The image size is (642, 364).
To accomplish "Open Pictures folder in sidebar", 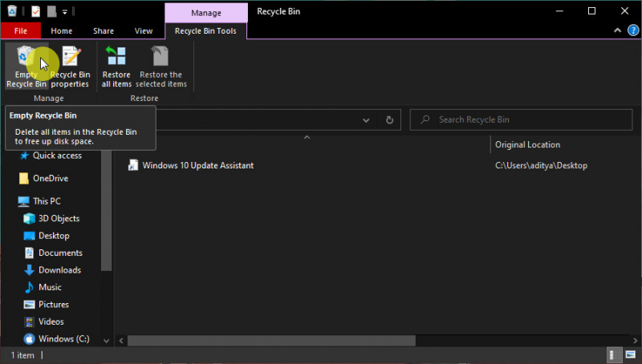I will pos(53,305).
